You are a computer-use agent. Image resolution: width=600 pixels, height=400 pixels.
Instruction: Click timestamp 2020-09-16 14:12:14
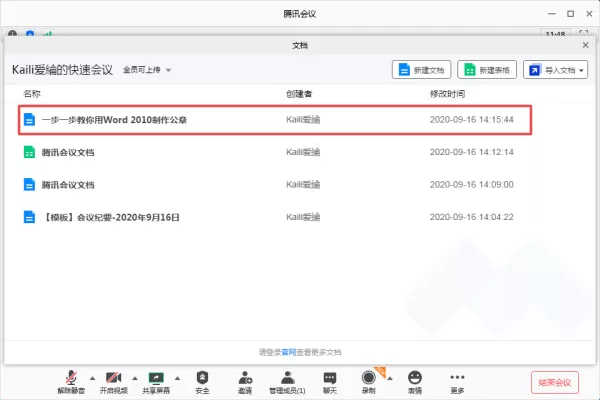471,152
